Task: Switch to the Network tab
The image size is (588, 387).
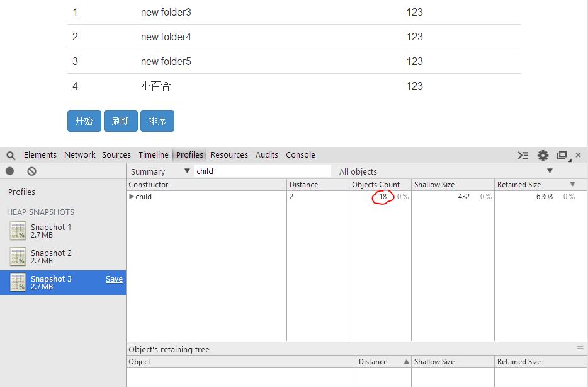Action: pyautogui.click(x=80, y=155)
